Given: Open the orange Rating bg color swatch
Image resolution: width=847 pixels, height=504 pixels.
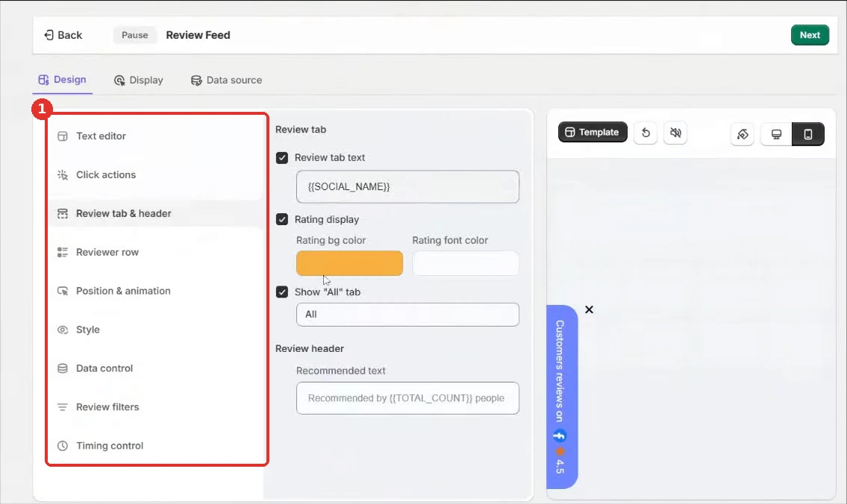Looking at the screenshot, I should (x=349, y=262).
